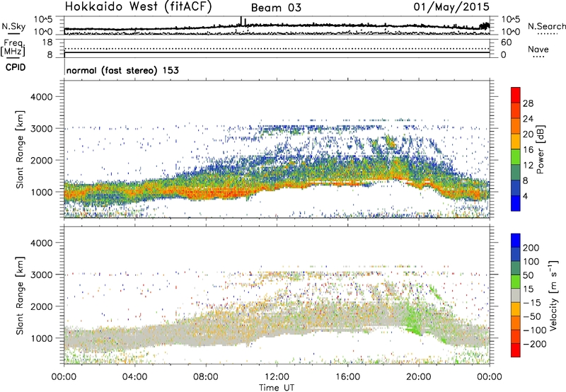The height and width of the screenshot is (392, 566).
Task: Click the 'Nave' label
Action: point(538,49)
